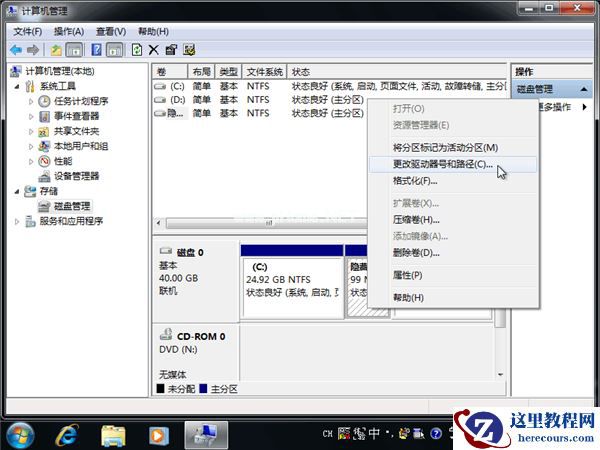Open the 文件(F) menu
600x450 pixels.
click(28, 31)
